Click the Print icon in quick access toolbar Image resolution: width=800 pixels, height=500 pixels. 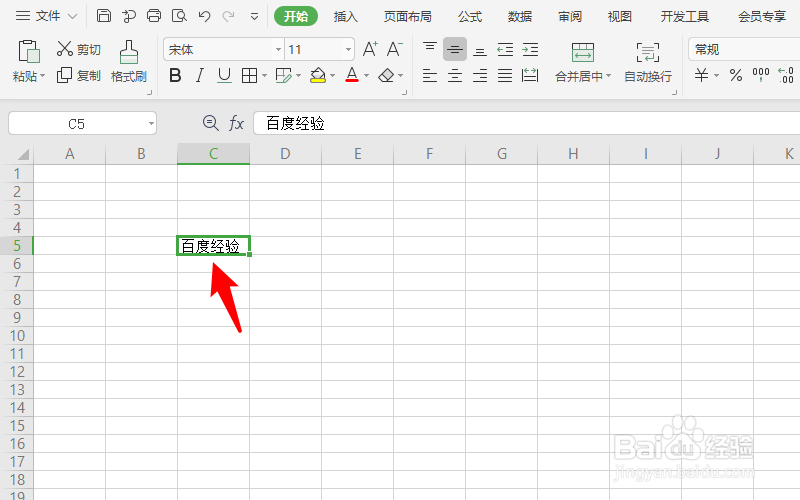(x=154, y=16)
